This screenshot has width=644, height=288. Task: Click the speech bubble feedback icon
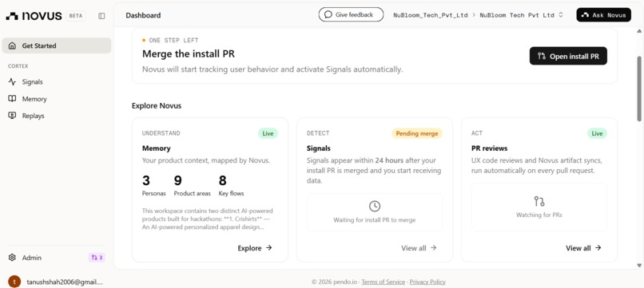click(328, 15)
